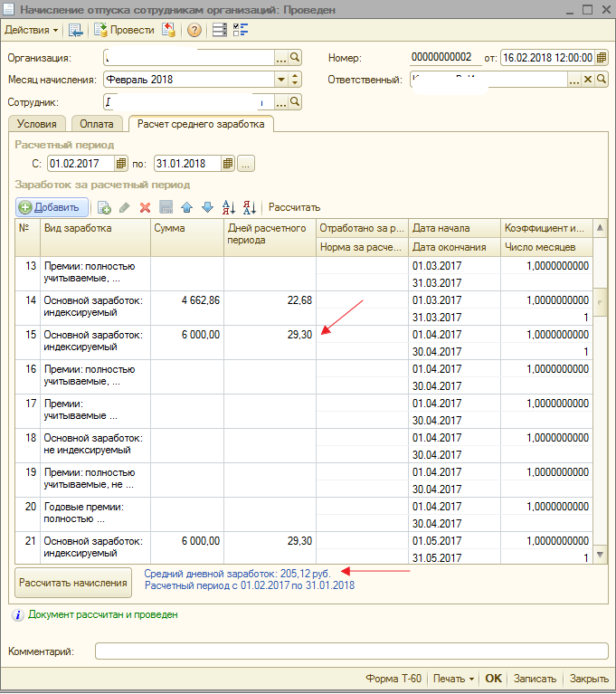The width and height of the screenshot is (616, 694).
Task: Switch to the Условия tab
Action: 35,124
